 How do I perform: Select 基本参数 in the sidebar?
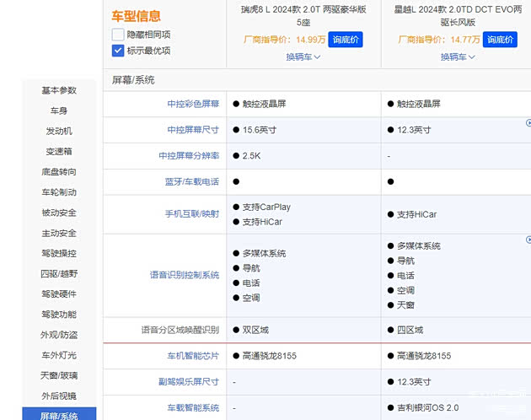(59, 90)
